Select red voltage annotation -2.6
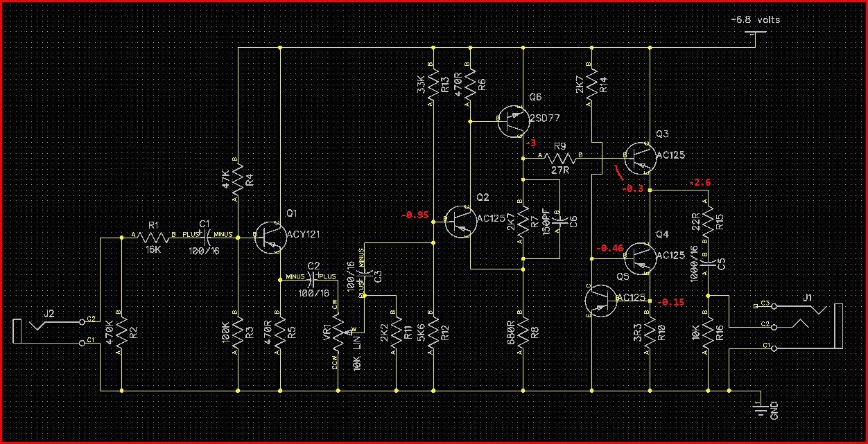868x444 pixels. [700, 182]
